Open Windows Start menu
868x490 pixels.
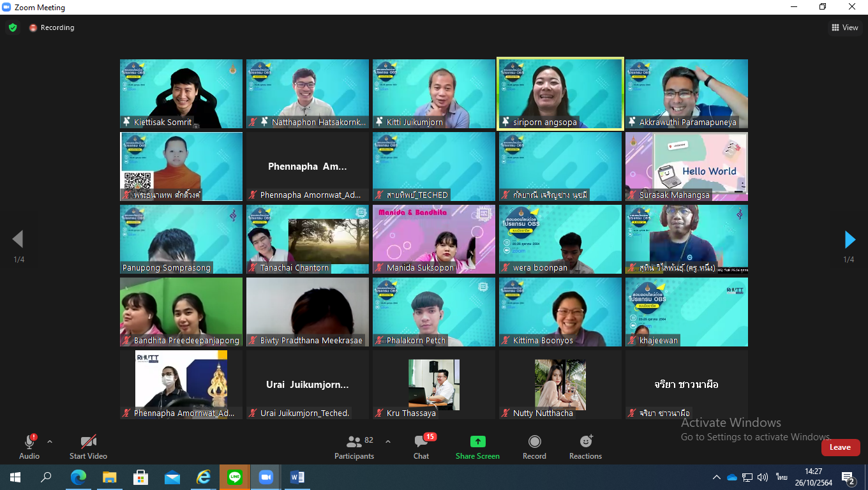tap(15, 477)
